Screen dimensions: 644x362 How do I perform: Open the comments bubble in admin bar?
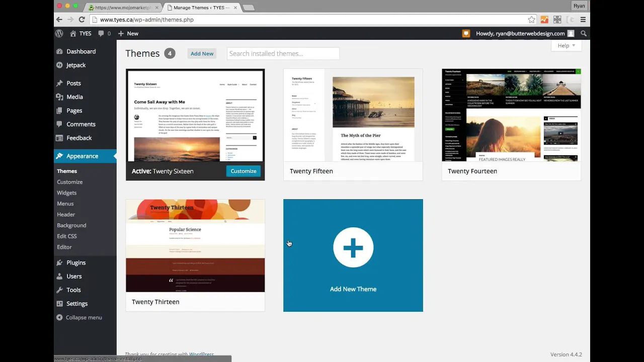104,34
